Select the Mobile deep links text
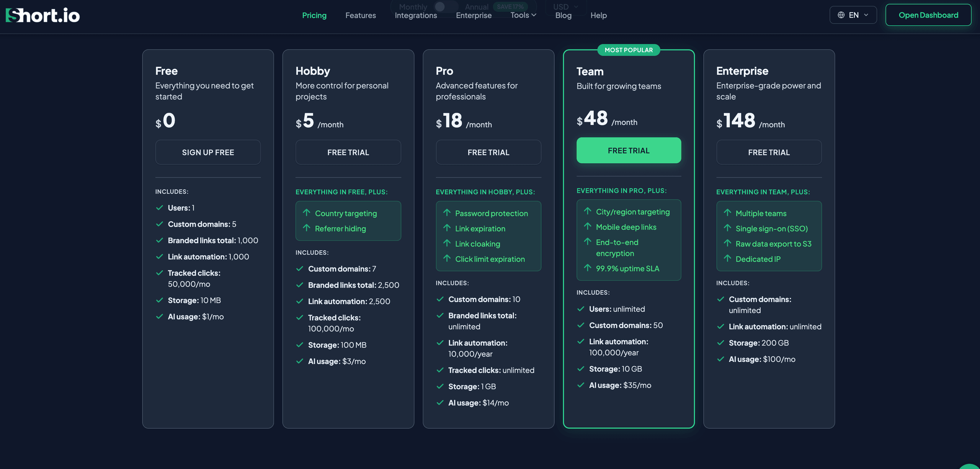This screenshot has width=980, height=469. click(626, 227)
